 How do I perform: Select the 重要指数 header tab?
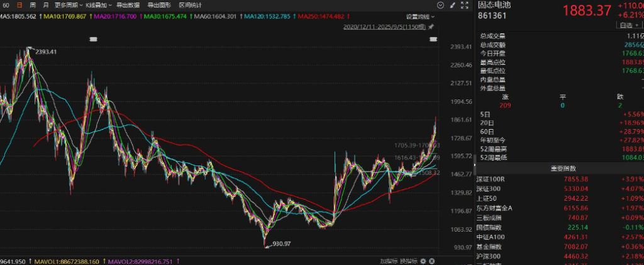[563, 169]
